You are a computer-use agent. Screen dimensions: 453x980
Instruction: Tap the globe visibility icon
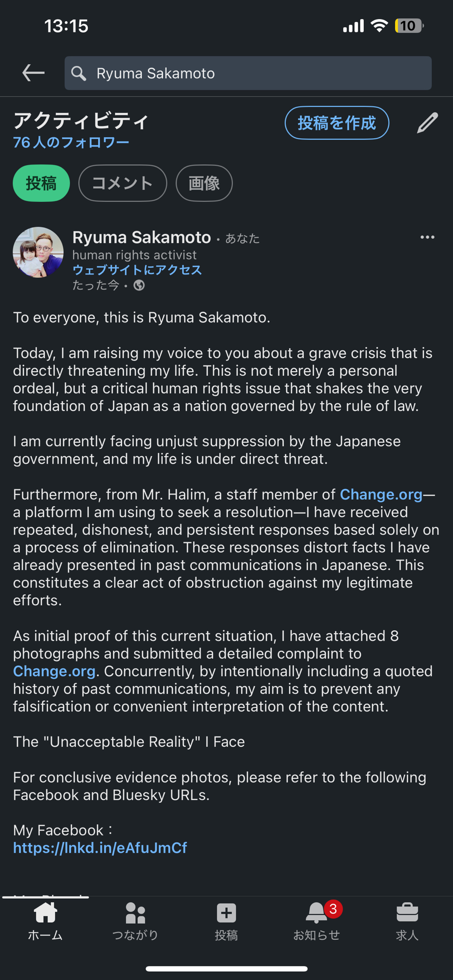pyautogui.click(x=139, y=285)
